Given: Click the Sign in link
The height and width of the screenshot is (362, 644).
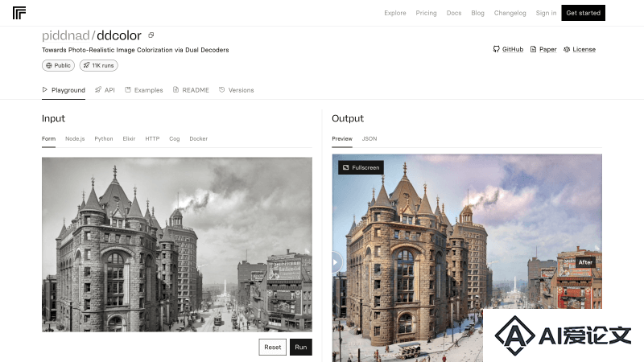Looking at the screenshot, I should (546, 13).
